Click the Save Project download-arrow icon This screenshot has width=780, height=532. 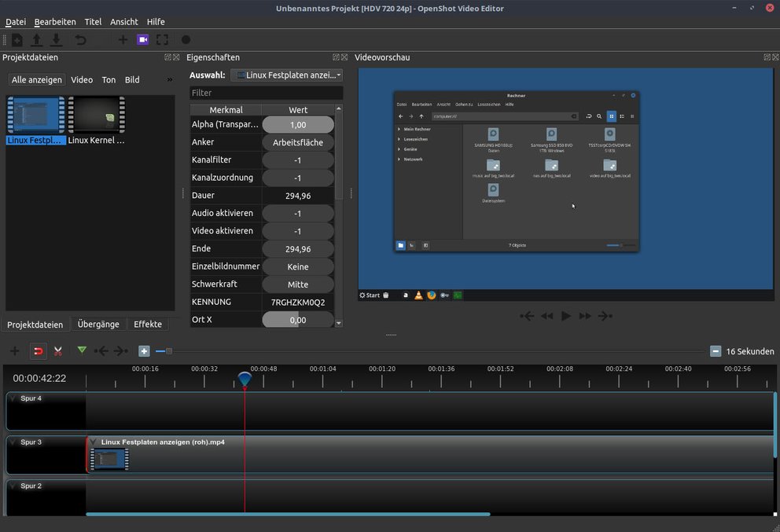(56, 40)
